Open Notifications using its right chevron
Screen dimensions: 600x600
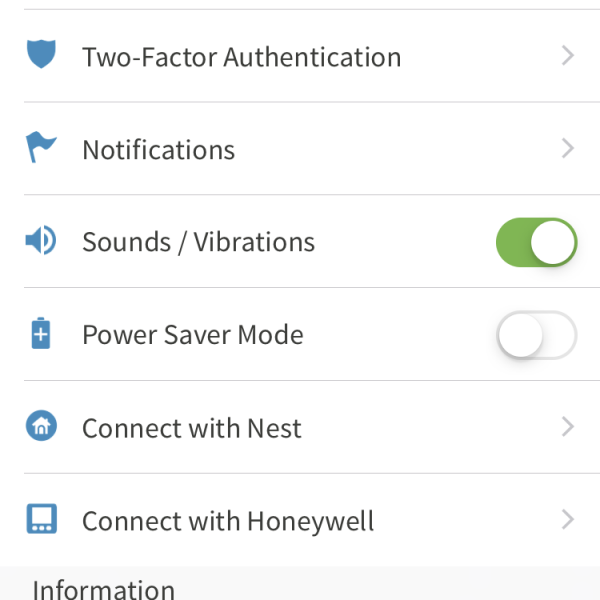click(x=567, y=149)
